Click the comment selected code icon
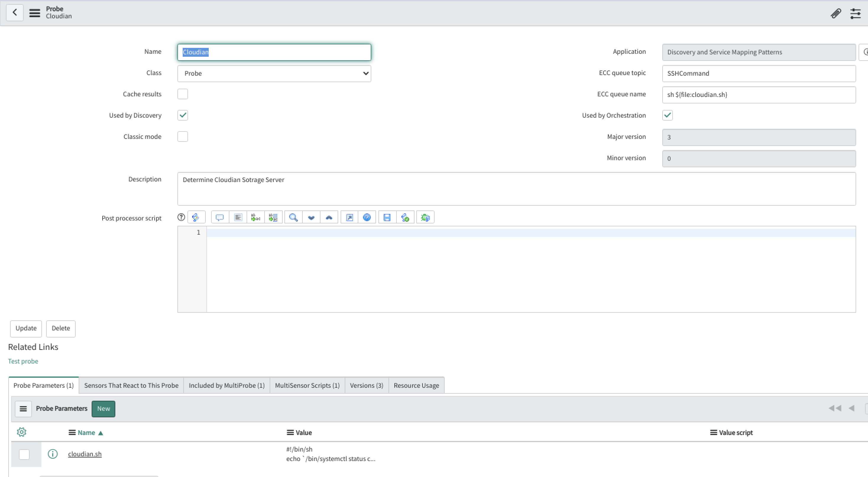 click(220, 217)
